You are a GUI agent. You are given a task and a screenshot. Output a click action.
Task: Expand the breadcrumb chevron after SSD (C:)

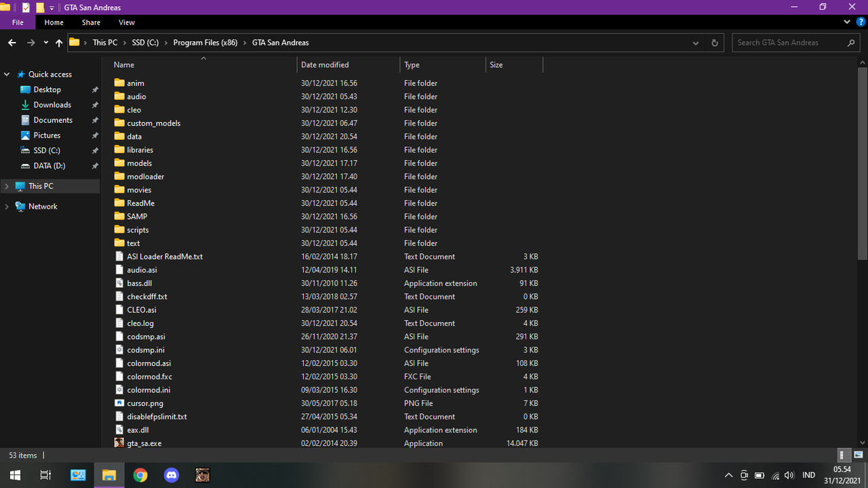(165, 43)
